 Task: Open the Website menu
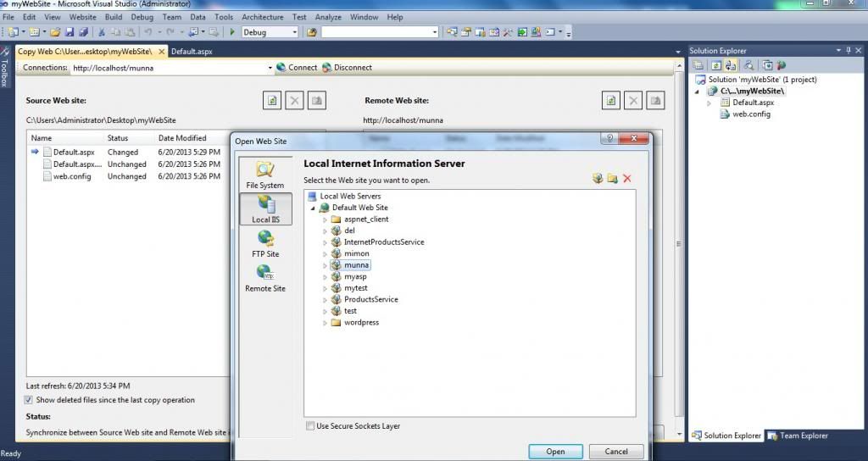(x=82, y=17)
